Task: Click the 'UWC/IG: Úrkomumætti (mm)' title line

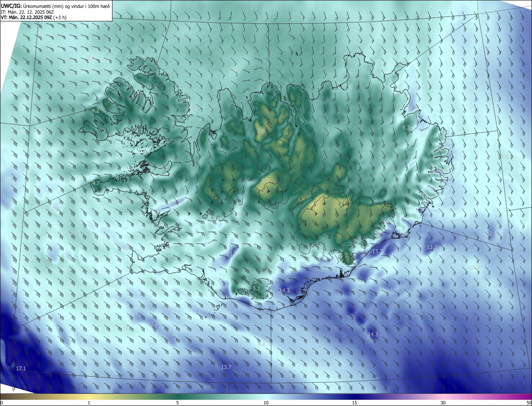Action: pyautogui.click(x=55, y=5)
